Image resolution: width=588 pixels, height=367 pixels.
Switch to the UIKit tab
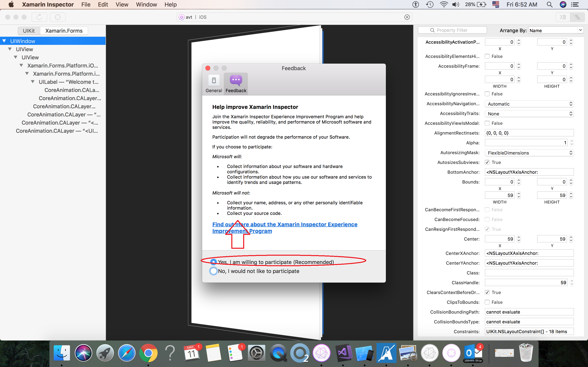[x=29, y=31]
